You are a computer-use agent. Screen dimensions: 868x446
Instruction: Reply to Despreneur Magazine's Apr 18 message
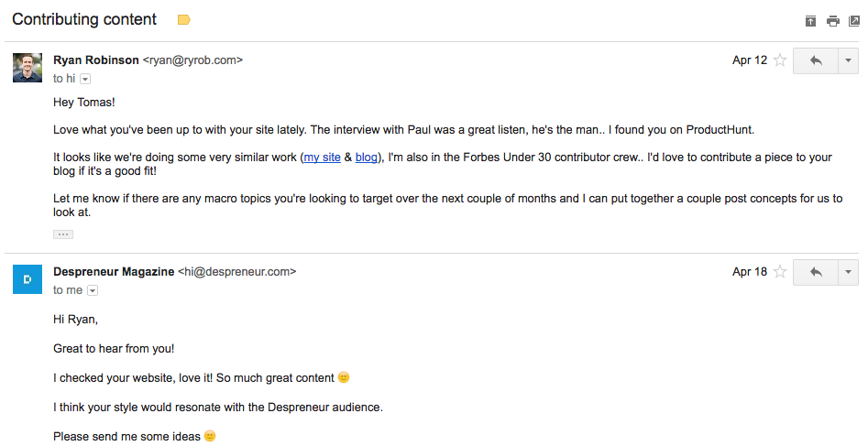[x=815, y=273]
